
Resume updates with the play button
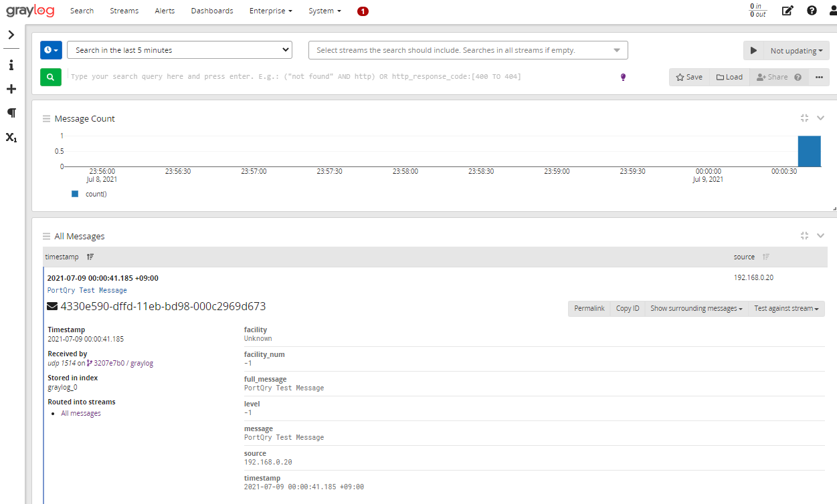[753, 50]
